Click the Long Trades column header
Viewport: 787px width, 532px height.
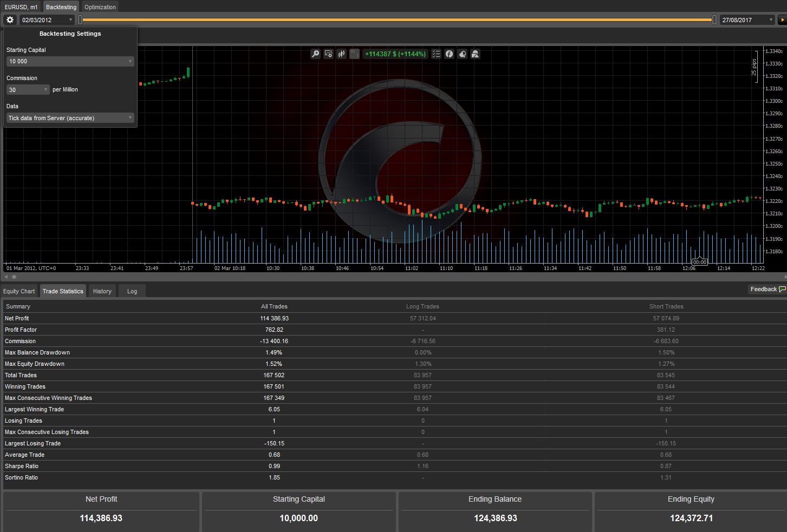point(422,307)
